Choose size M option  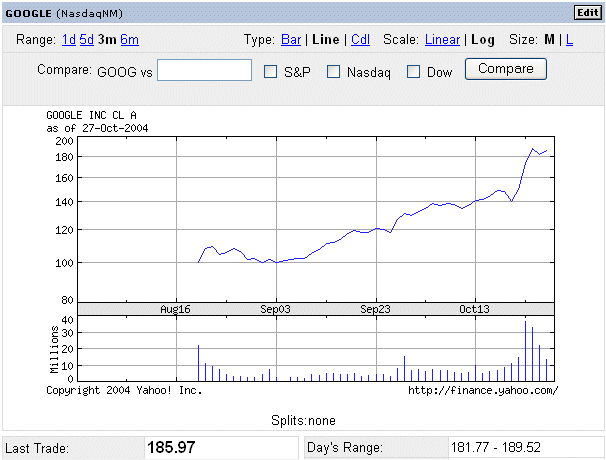(x=549, y=39)
